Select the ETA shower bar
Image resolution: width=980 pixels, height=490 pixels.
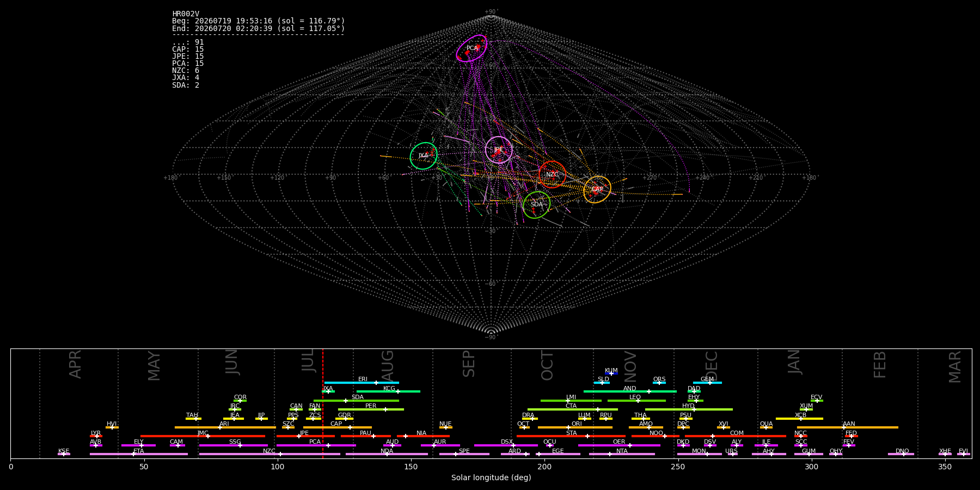coord(139,454)
